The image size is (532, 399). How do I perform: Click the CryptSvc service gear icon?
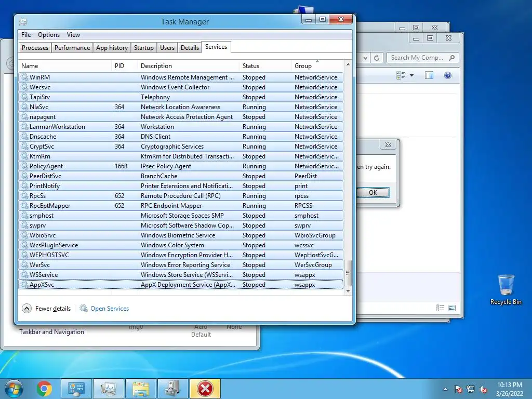(x=24, y=146)
